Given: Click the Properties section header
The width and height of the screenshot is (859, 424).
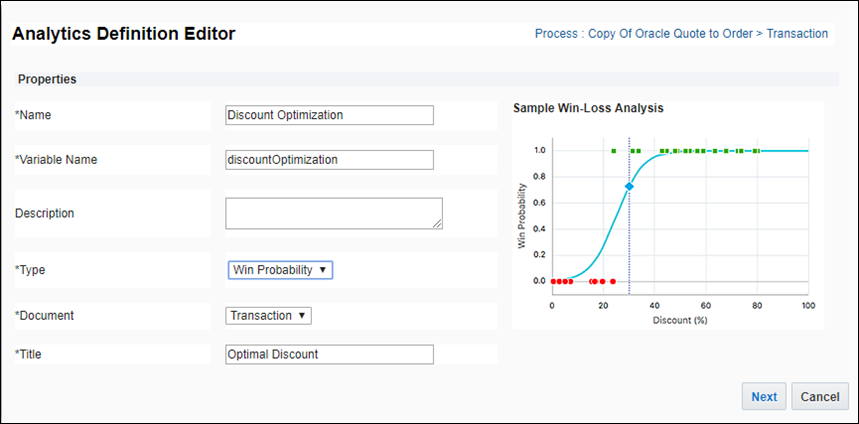Looking at the screenshot, I should pos(48,79).
